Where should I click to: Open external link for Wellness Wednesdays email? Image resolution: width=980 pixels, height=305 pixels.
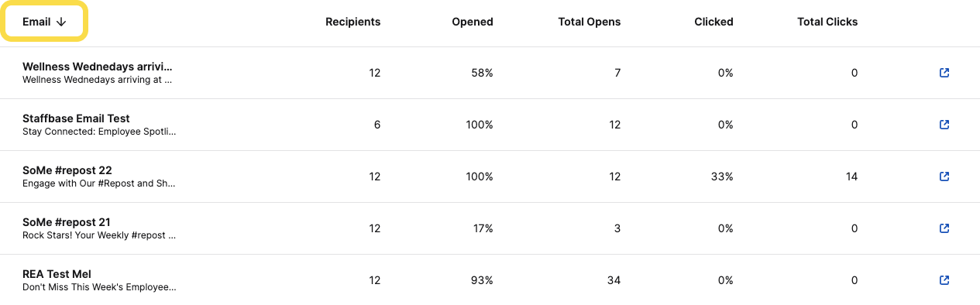tap(944, 73)
